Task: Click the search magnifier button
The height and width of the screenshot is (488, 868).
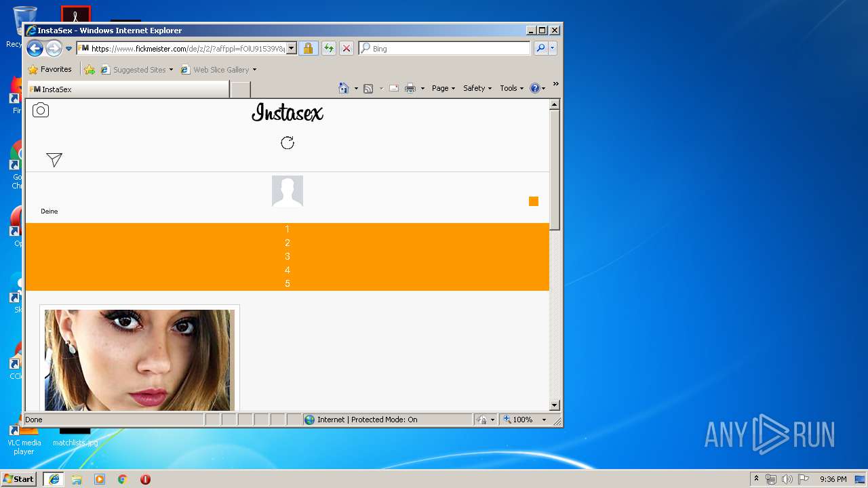Action: 540,48
